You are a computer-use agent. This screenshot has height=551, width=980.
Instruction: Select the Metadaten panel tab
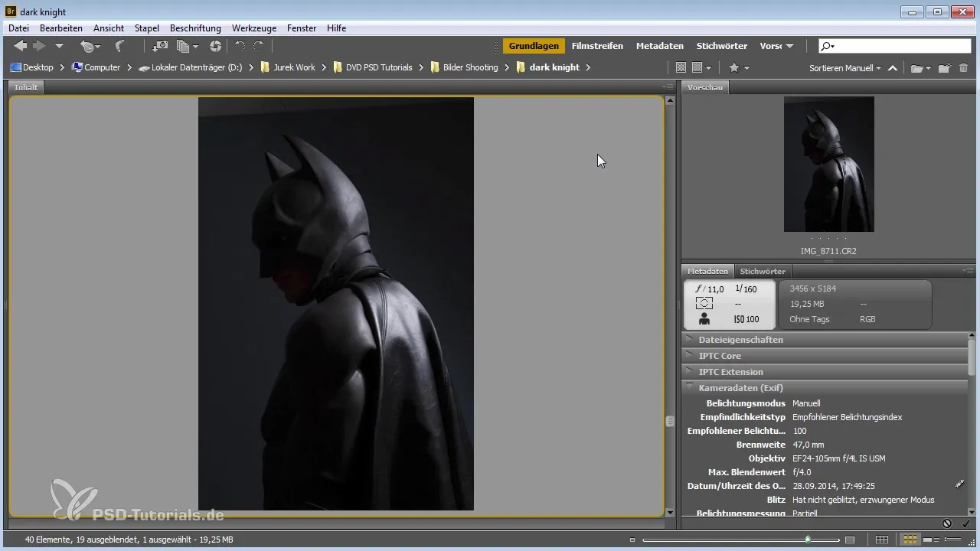[x=707, y=271]
